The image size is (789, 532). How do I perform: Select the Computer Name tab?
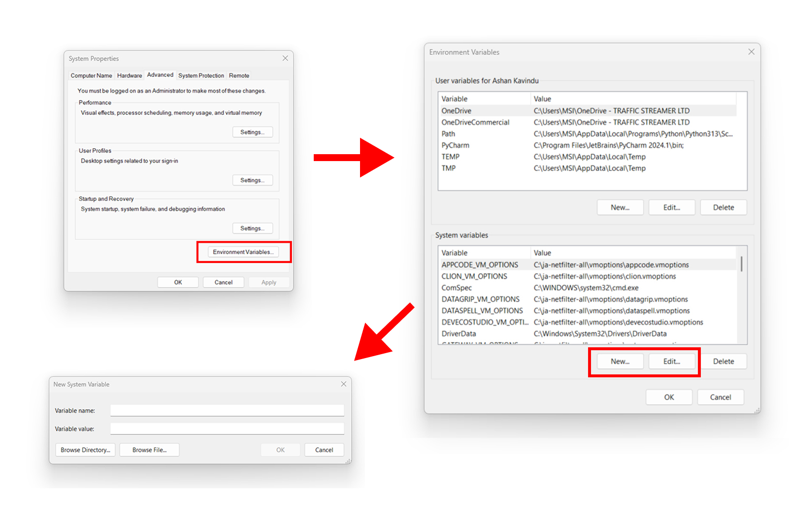91,75
